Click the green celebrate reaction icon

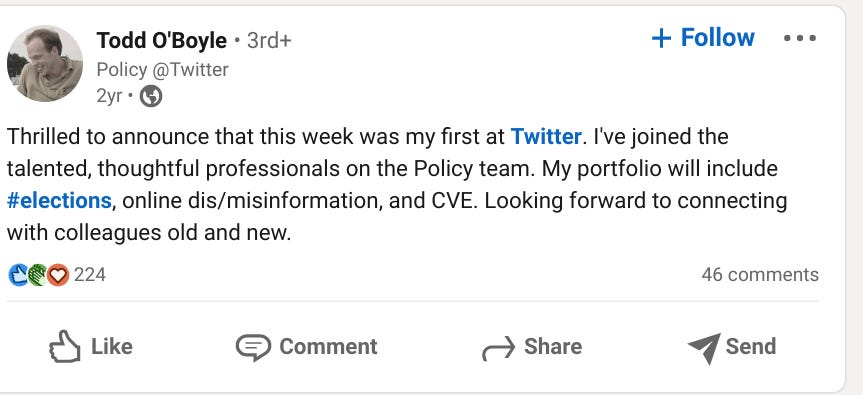37,275
